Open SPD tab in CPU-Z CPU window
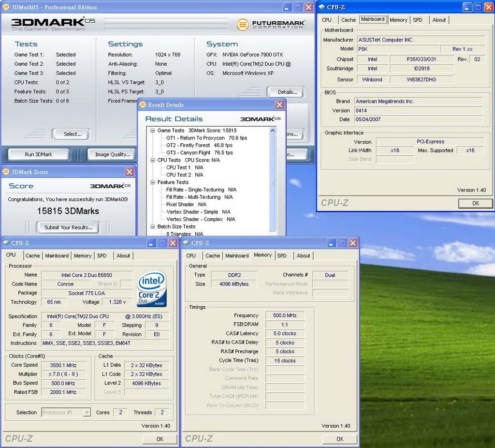Image resolution: width=495 pixels, height=448 pixels. coord(102,255)
